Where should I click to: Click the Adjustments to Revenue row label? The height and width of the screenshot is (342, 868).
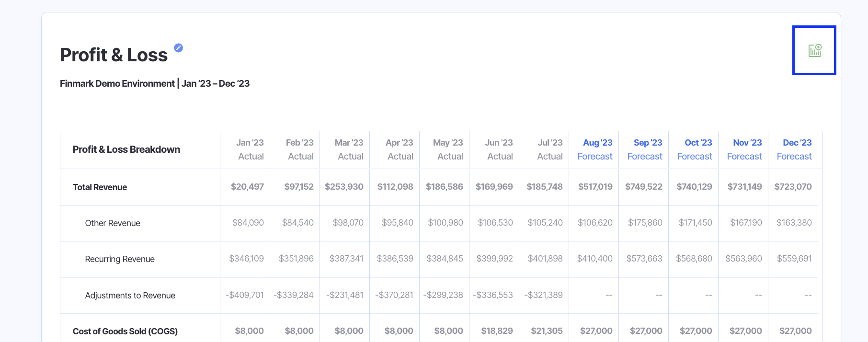click(x=130, y=296)
